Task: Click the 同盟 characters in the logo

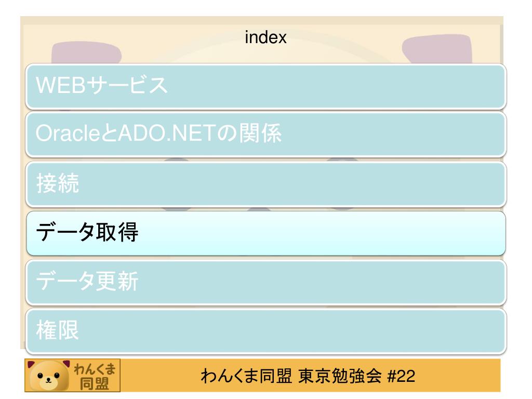Action: (x=95, y=384)
